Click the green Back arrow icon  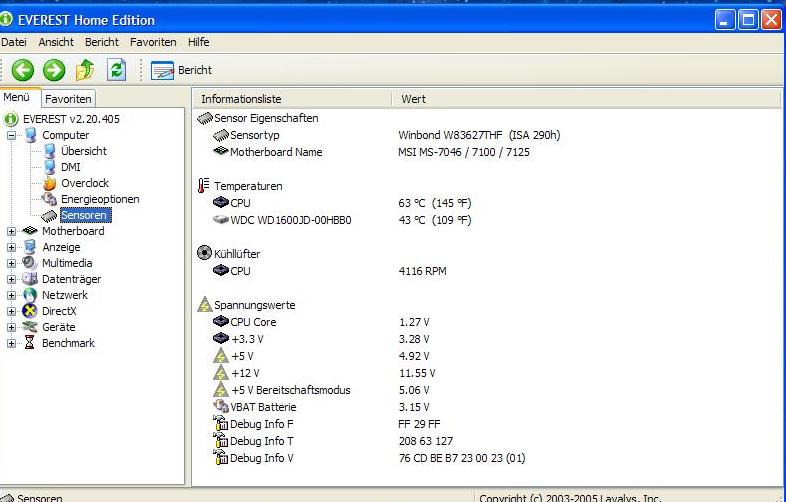pos(23,70)
